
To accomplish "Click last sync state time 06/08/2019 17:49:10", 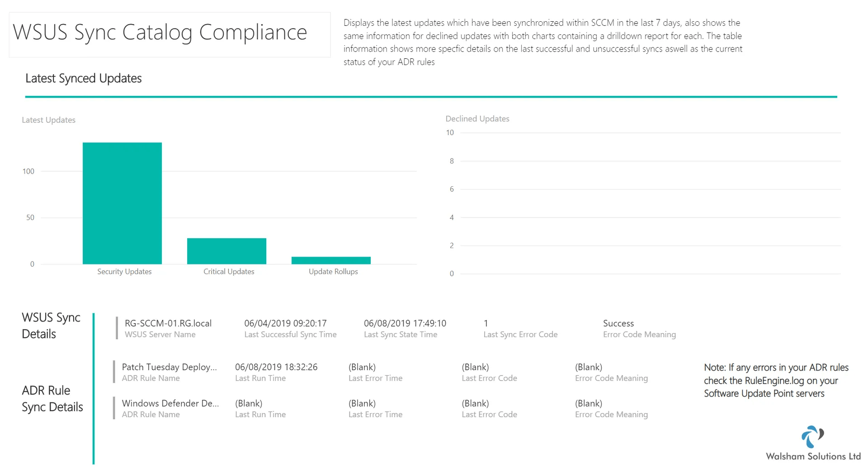I will 405,323.
